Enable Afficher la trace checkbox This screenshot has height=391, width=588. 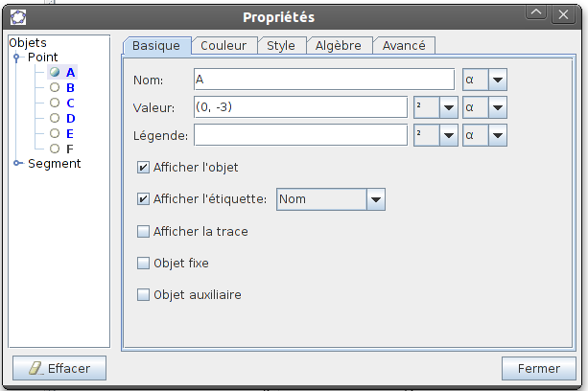144,231
